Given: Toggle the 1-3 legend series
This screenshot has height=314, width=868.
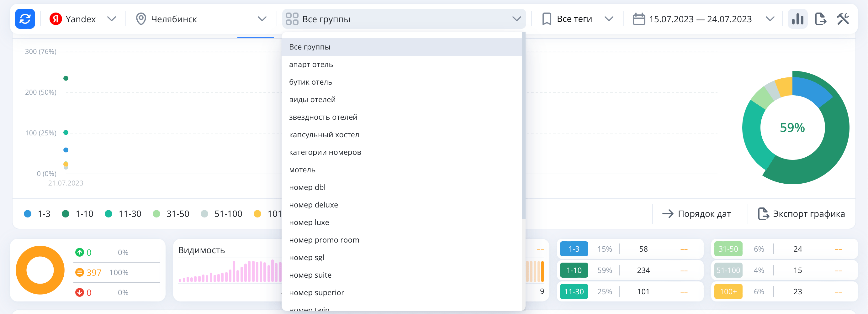Looking at the screenshot, I should point(37,214).
